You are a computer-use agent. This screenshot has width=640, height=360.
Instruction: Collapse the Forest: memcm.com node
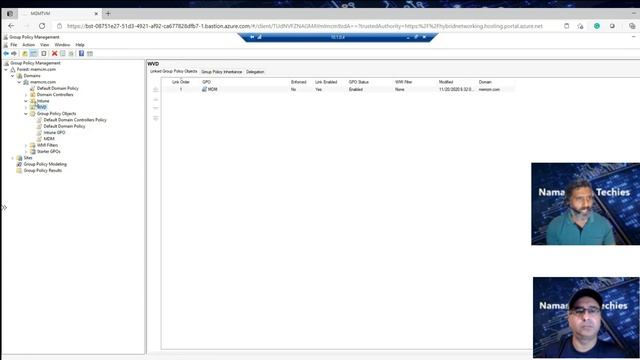[x=6, y=70]
